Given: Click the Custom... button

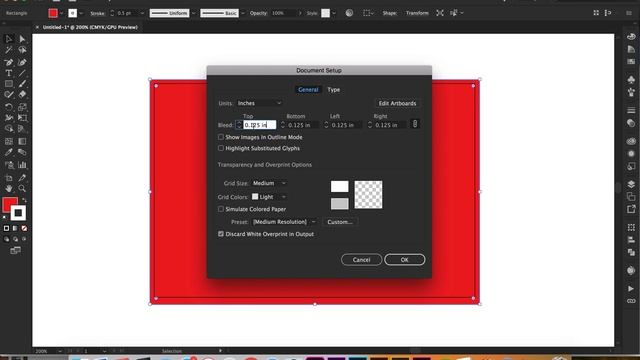Looking at the screenshot, I should coord(340,222).
